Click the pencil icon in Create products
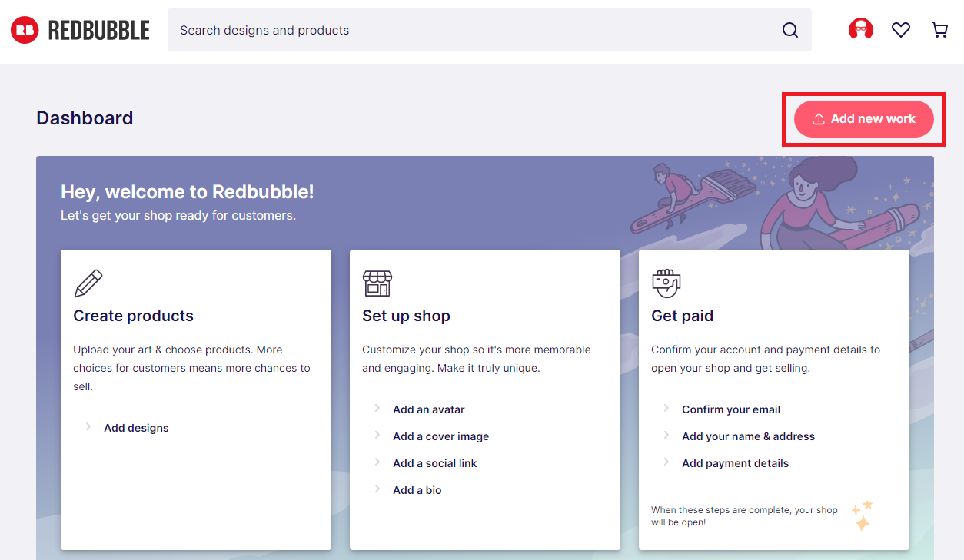This screenshot has width=964, height=560. point(88,283)
